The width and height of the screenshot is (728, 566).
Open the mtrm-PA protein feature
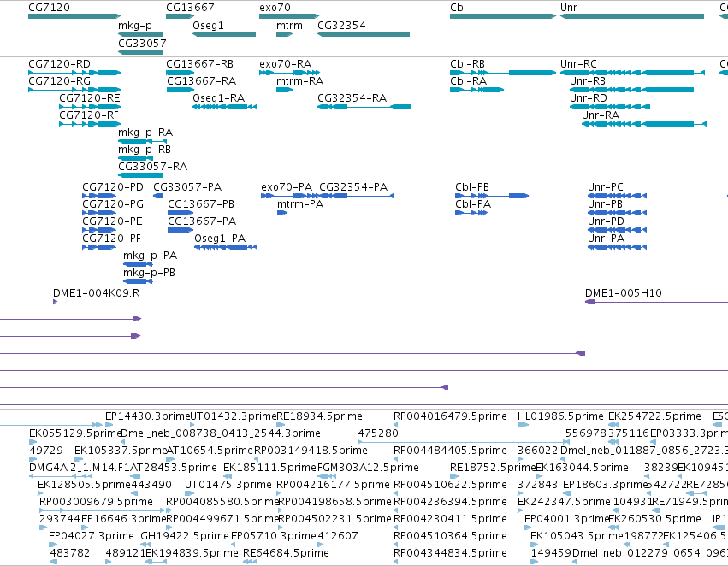point(282,213)
